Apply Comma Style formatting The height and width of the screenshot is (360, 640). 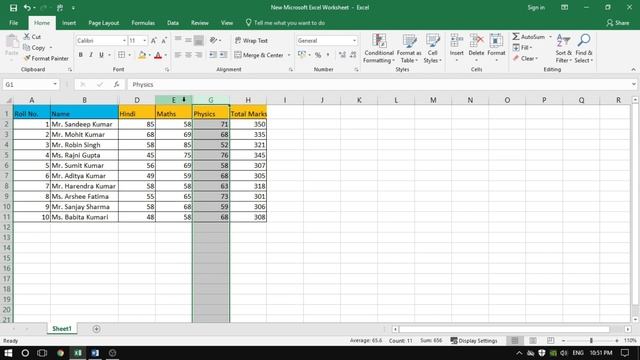point(328,55)
